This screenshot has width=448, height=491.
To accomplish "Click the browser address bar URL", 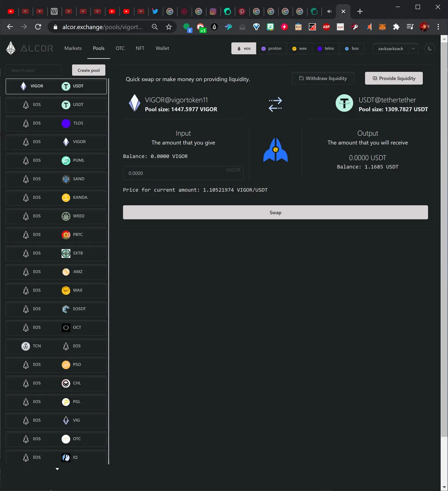I will [x=102, y=27].
